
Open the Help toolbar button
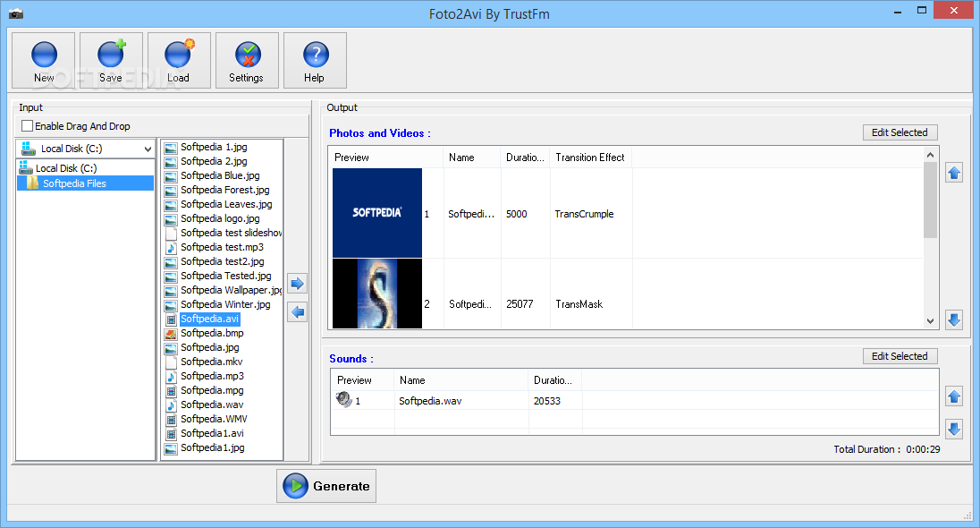coord(315,61)
